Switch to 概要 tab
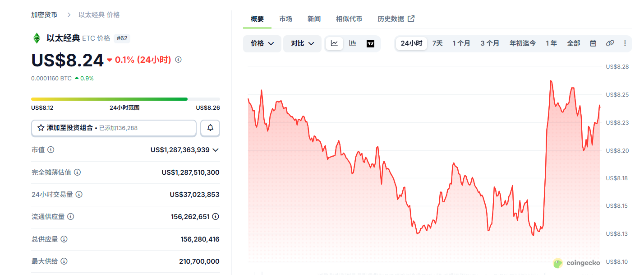644x275 pixels. [x=257, y=19]
